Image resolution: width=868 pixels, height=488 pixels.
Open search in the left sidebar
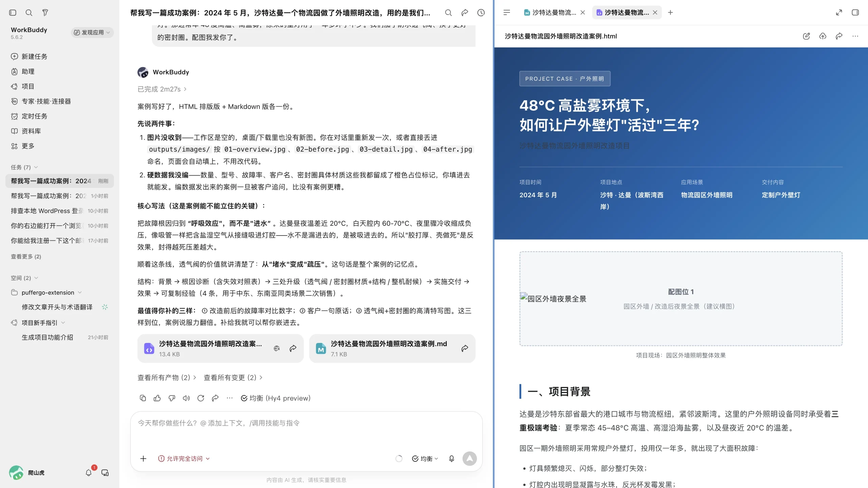coord(29,13)
